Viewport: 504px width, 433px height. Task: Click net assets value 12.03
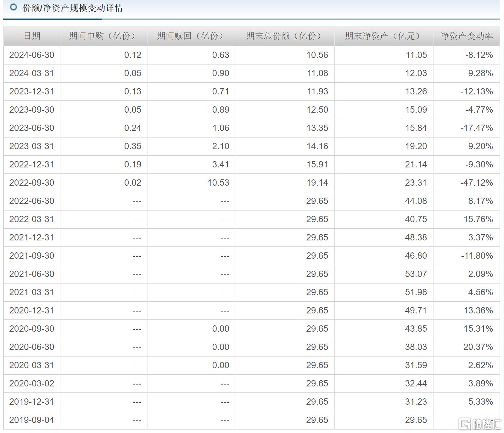coord(416,73)
